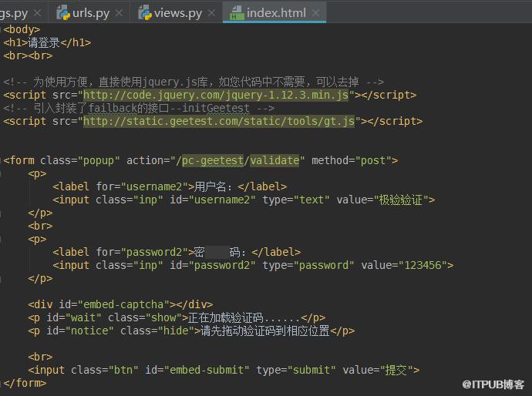
Task: Click validate in the form action path
Action: click(274, 160)
